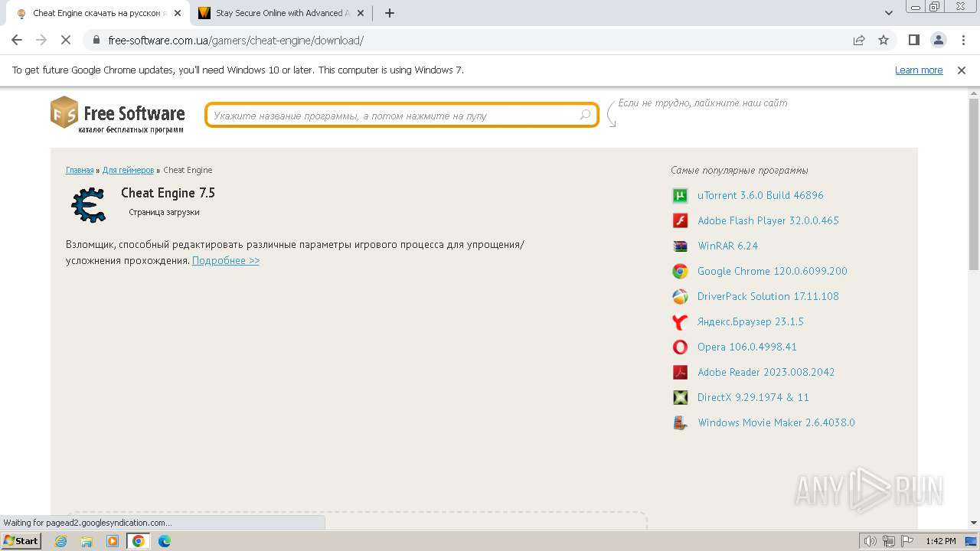Bookmark this page with the star icon
The width and height of the screenshot is (980, 551).
click(884, 40)
